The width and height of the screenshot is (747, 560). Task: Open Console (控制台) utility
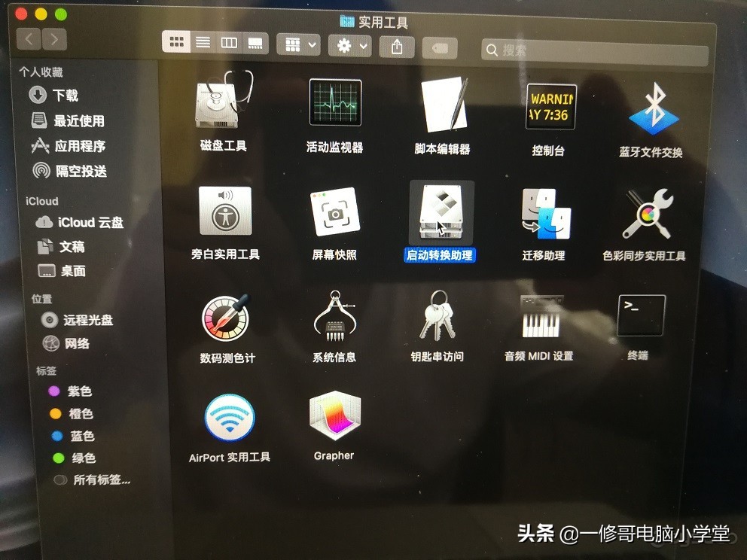point(550,107)
